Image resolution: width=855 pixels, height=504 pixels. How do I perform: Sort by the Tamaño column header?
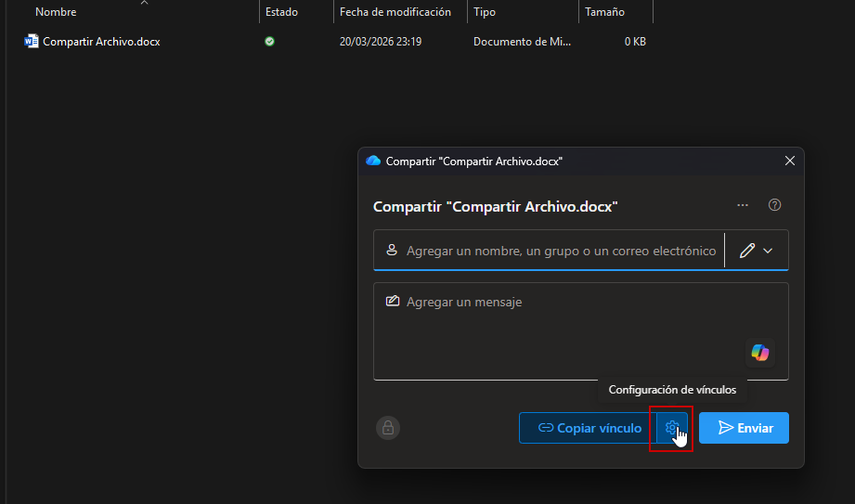604,12
